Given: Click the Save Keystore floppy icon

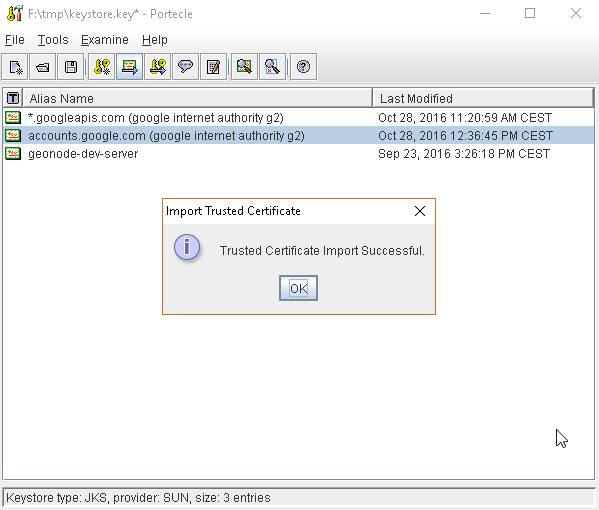Looking at the screenshot, I should pos(71,67).
